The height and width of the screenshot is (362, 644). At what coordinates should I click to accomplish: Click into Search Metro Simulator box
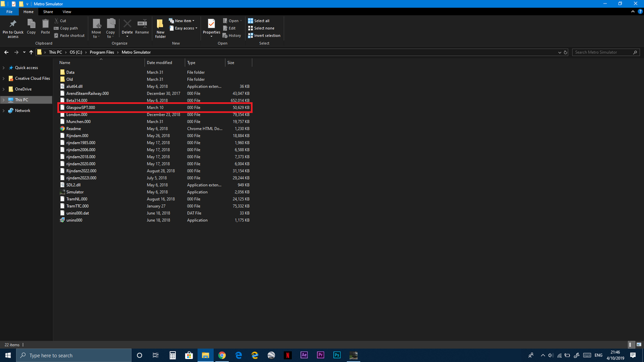tap(606, 52)
